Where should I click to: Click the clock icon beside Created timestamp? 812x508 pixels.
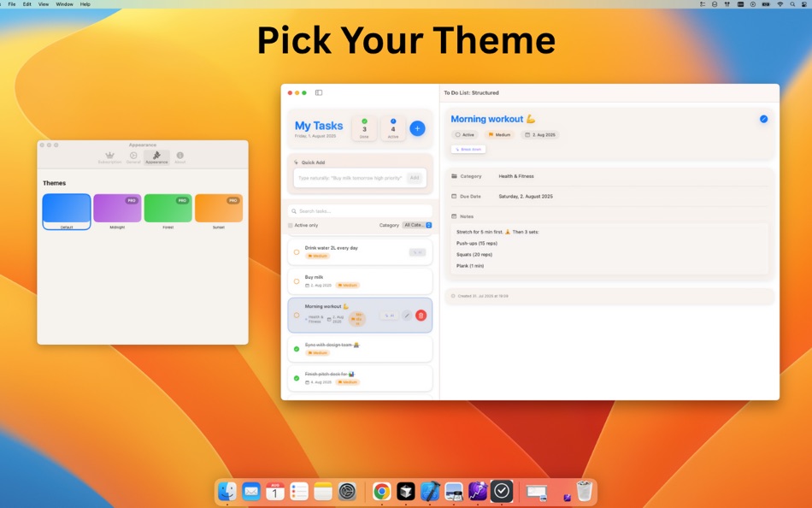pyautogui.click(x=453, y=296)
